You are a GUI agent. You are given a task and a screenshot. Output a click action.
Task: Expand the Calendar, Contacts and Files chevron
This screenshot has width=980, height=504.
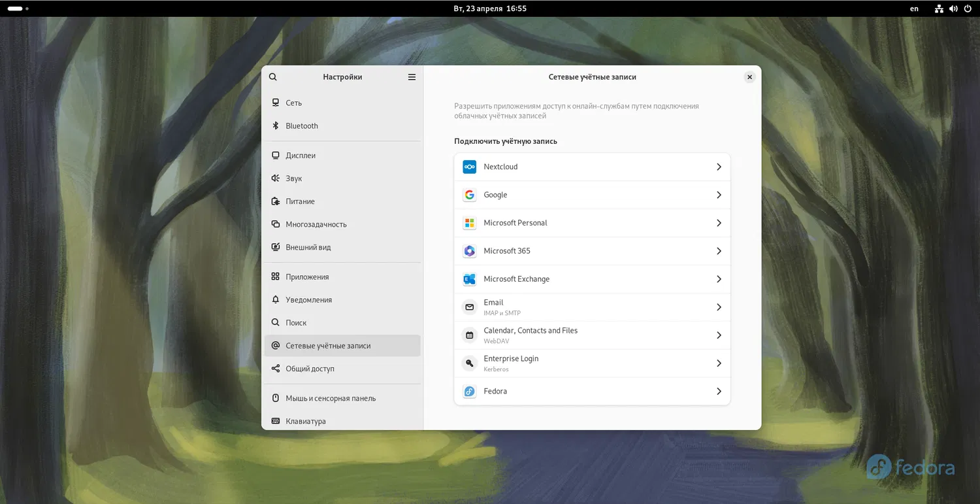click(x=719, y=335)
